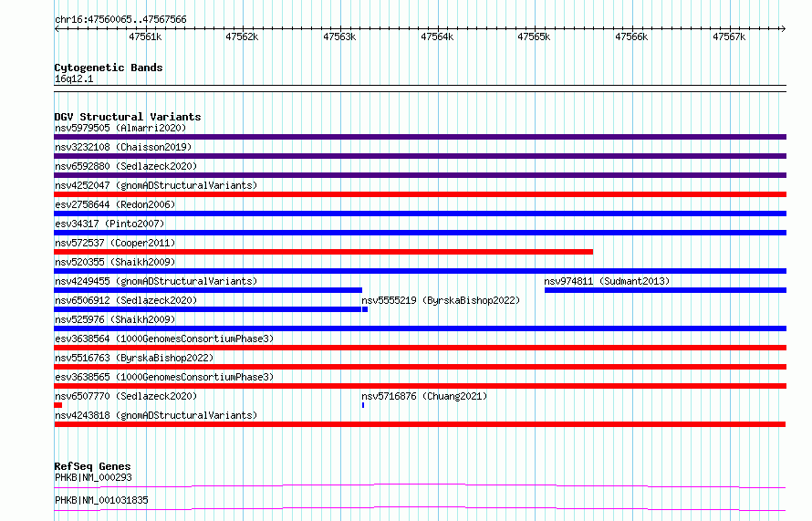Open the nsv520355 (Shaikh2009) variant
Screen dimensions: 812x521
(x=420, y=271)
